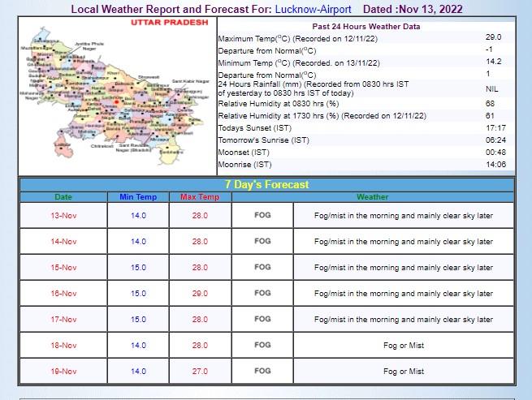Viewport: 532px width, 400px height.
Task: Select the Weather column header
Action: point(372,196)
